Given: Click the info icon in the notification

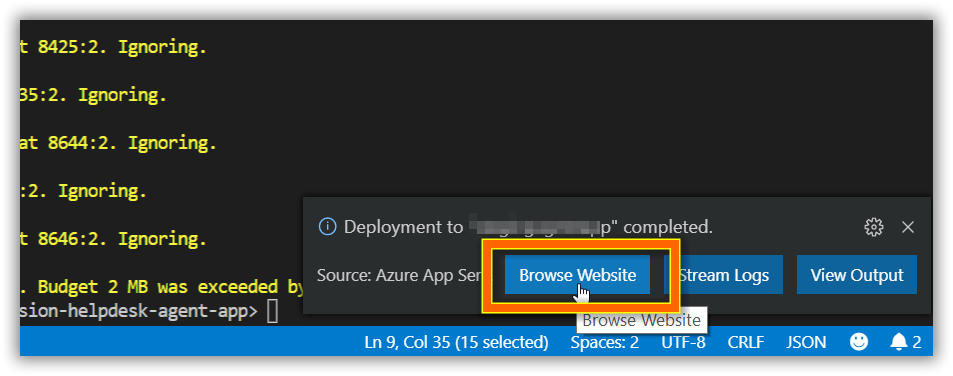Looking at the screenshot, I should click(327, 227).
